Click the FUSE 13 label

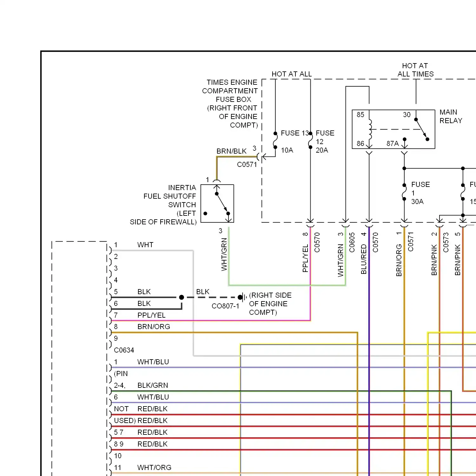click(x=294, y=133)
